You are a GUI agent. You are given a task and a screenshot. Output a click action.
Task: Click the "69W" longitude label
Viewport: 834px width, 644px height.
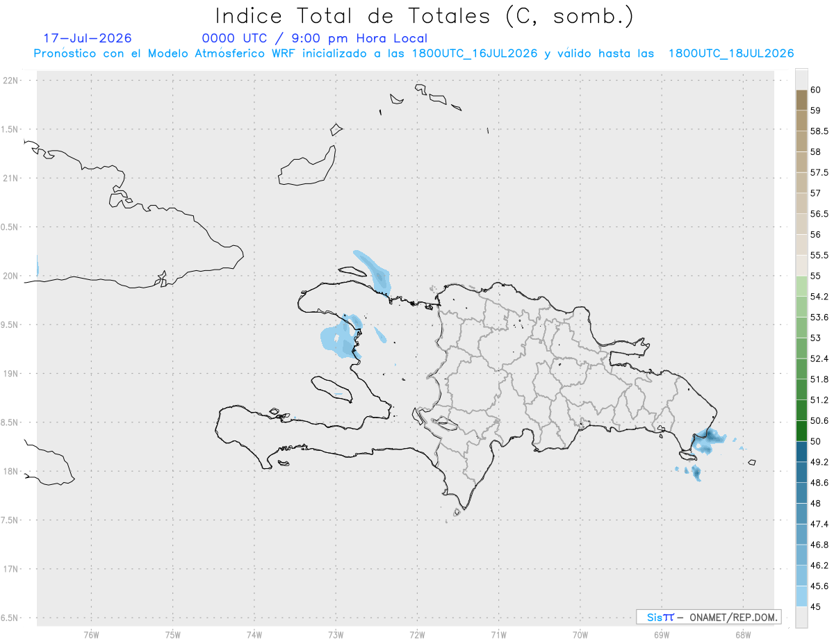661,634
